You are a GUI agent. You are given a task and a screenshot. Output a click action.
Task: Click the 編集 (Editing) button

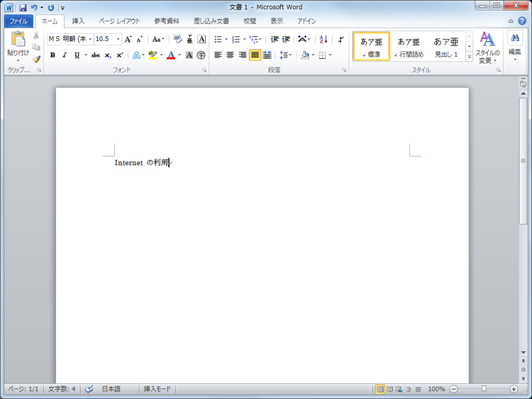click(x=515, y=47)
